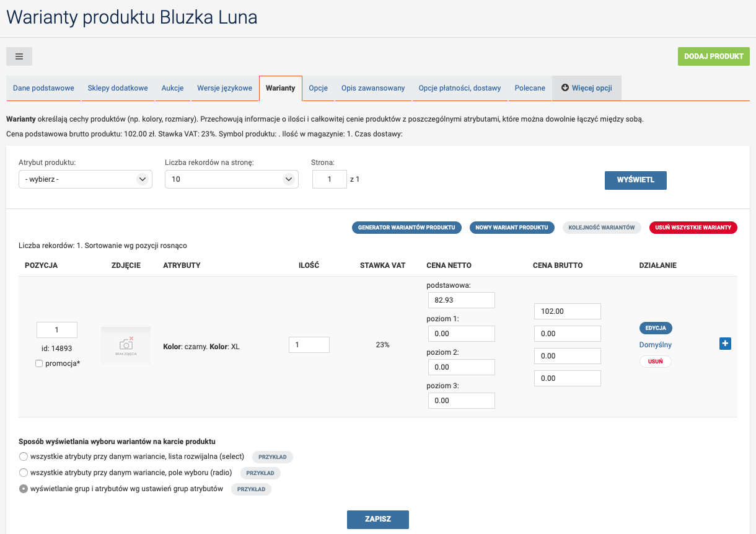Open the hamburger menu button
This screenshot has height=534, width=756.
point(19,56)
